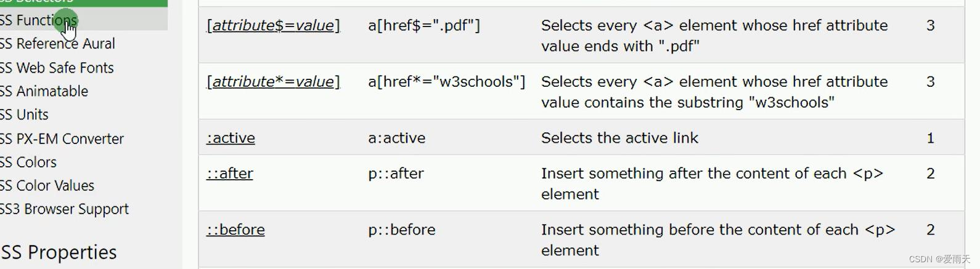
Task: Open the ::before selector reference
Action: [x=235, y=230]
